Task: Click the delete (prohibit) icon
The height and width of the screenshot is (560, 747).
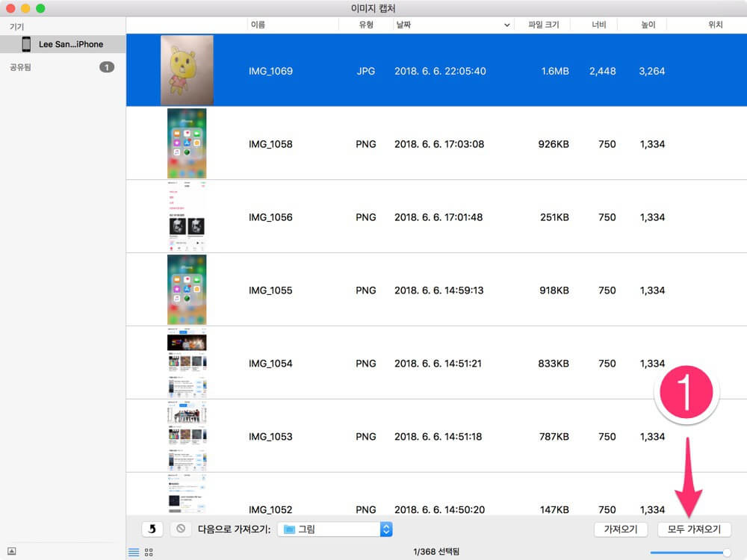Action: (x=181, y=529)
